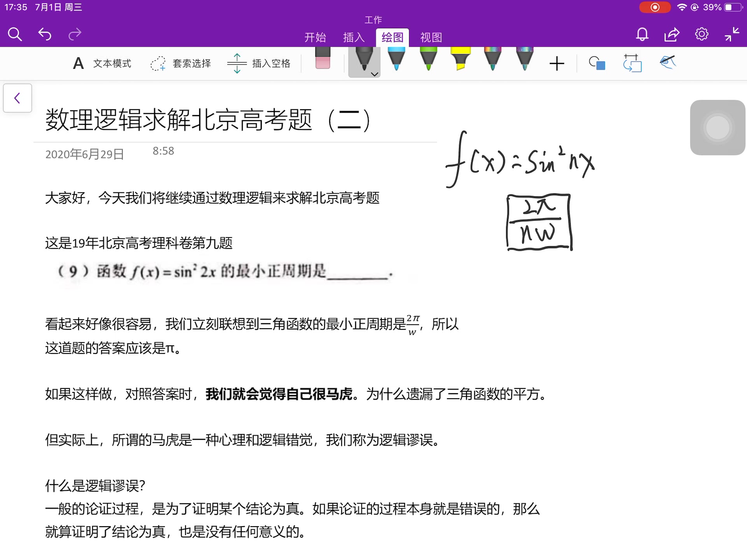The image size is (747, 560).
Task: Enable 文本模式 text mode
Action: pos(102,63)
